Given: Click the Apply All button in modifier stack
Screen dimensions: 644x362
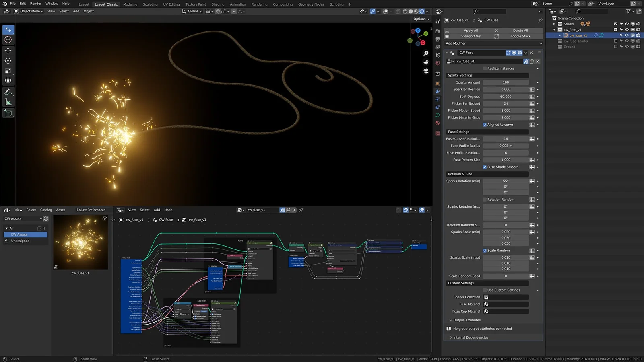Looking at the screenshot, I should click(471, 31).
